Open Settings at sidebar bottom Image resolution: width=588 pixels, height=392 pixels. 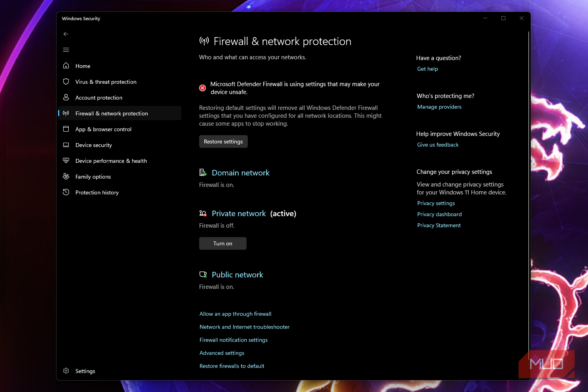[x=120, y=371]
